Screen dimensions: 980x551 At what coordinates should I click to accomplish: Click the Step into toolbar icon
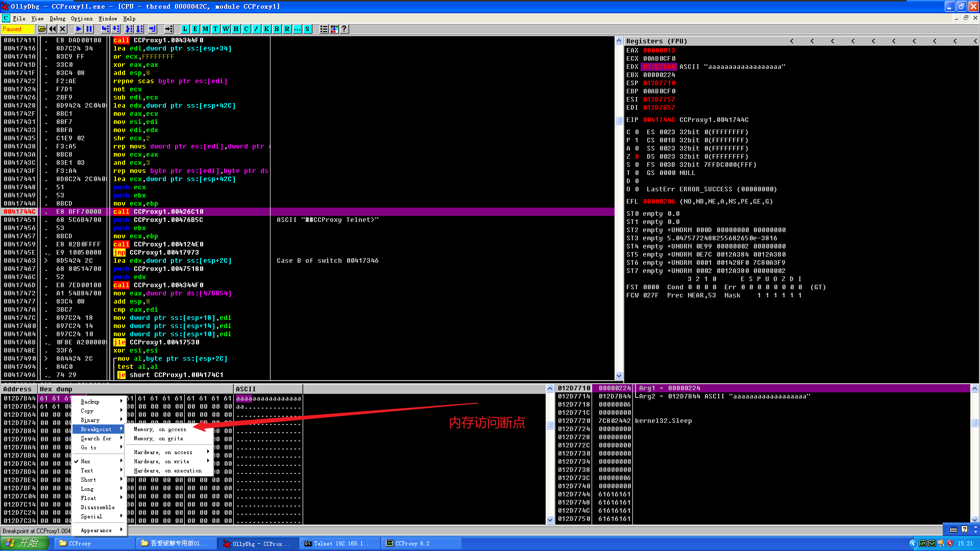click(105, 29)
